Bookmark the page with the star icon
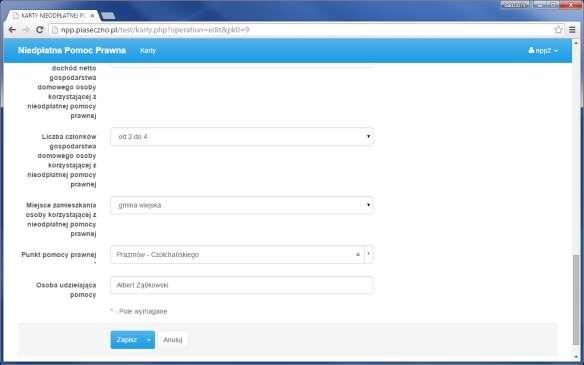This screenshot has width=584, height=365. pos(558,30)
